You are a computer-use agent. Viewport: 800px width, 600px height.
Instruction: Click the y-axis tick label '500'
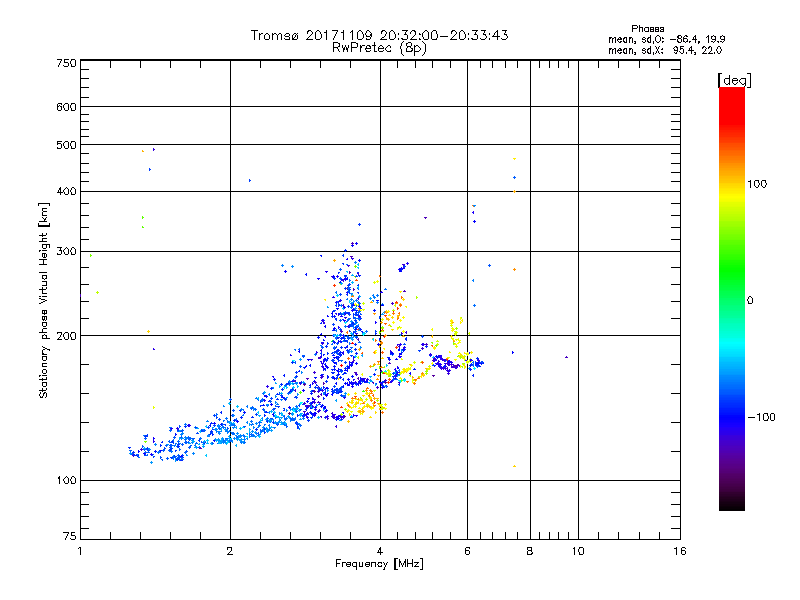[66, 145]
